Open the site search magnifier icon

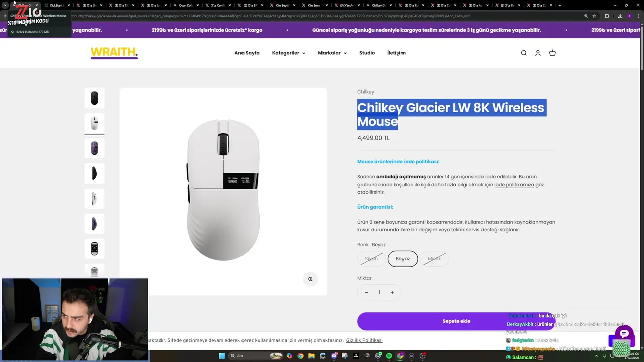pyautogui.click(x=524, y=53)
